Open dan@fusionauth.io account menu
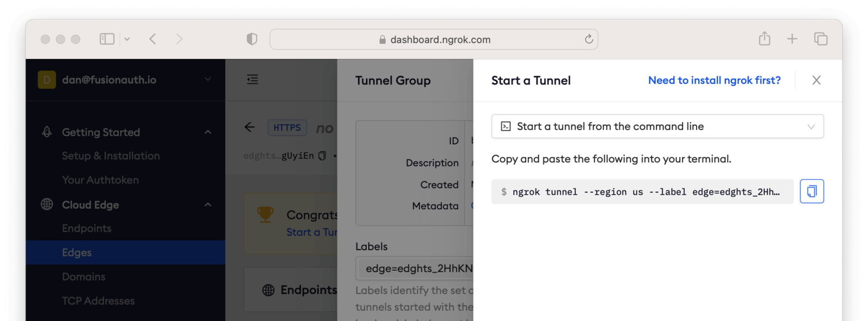This screenshot has height=321, width=868. (x=125, y=80)
